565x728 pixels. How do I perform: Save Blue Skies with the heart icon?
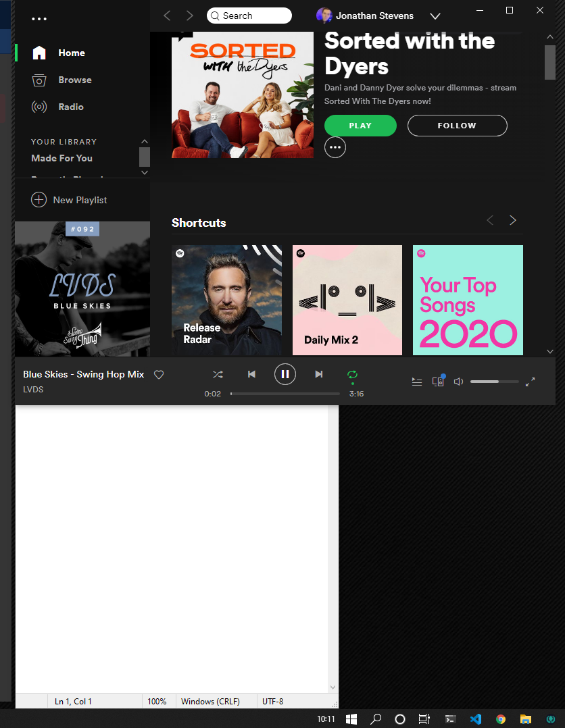click(158, 374)
